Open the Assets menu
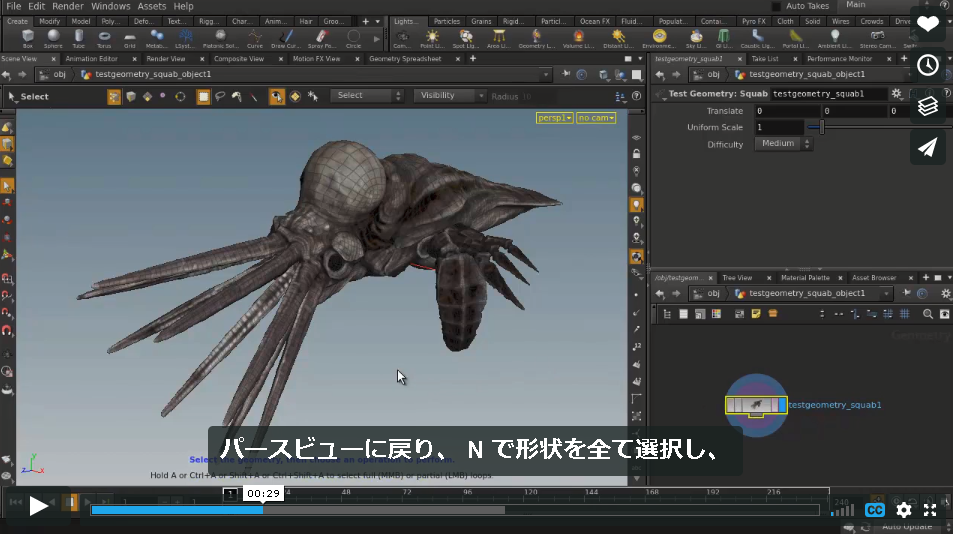 pos(151,6)
